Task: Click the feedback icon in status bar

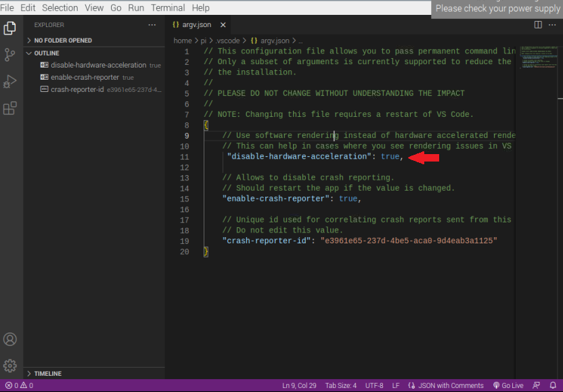Action: [536, 385]
